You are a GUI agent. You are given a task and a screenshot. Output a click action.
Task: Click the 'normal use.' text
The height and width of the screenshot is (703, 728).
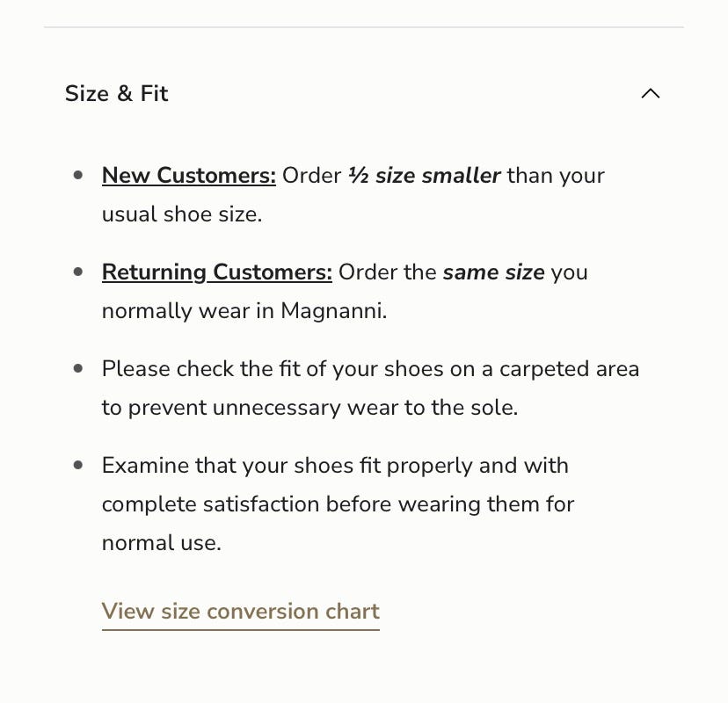pos(161,542)
